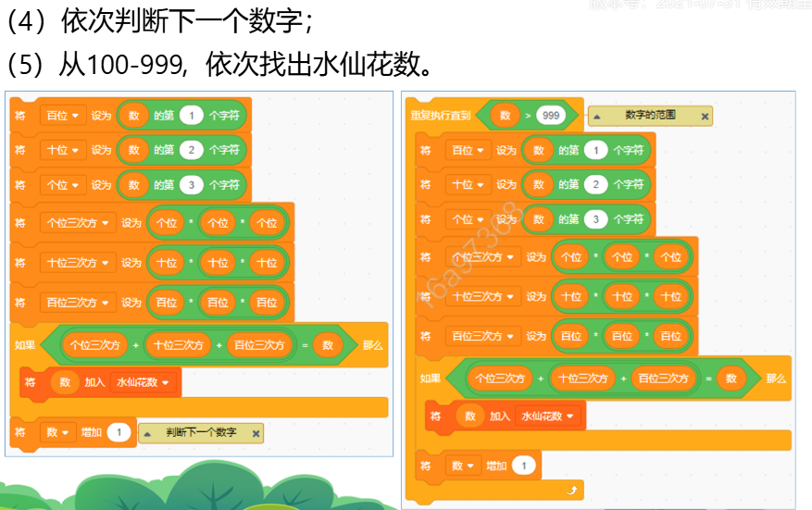Image resolution: width=812 pixels, height=510 pixels.
Task: Open the 水仙花数 list dropdown in the left script
Action: coord(143,382)
